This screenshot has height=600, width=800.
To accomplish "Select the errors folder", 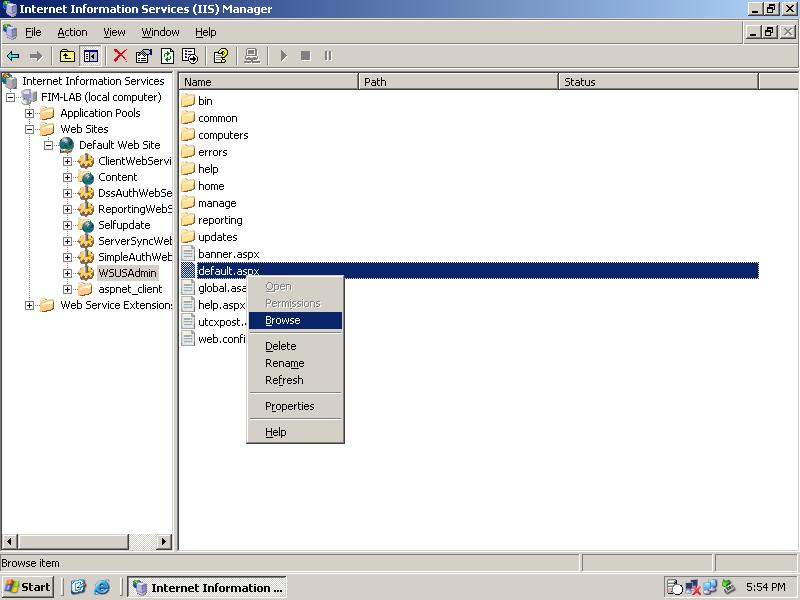I will tap(205, 152).
